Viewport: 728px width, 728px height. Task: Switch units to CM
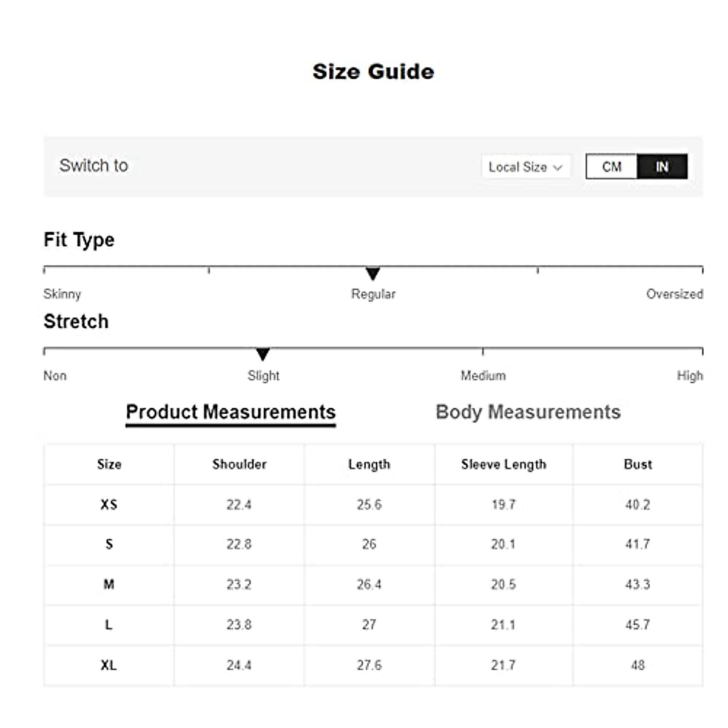click(x=612, y=167)
